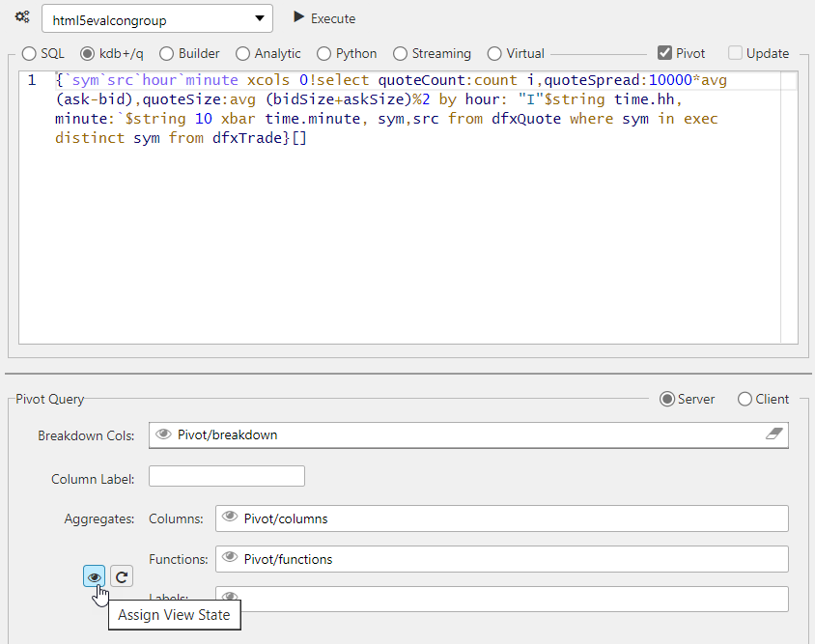This screenshot has height=644, width=815.
Task: Click the eye icon in Pivot/columns field
Action: 229,517
